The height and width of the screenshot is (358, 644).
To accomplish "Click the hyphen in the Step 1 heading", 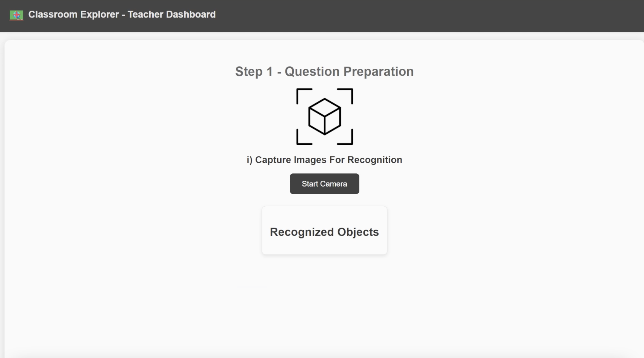I will point(279,72).
